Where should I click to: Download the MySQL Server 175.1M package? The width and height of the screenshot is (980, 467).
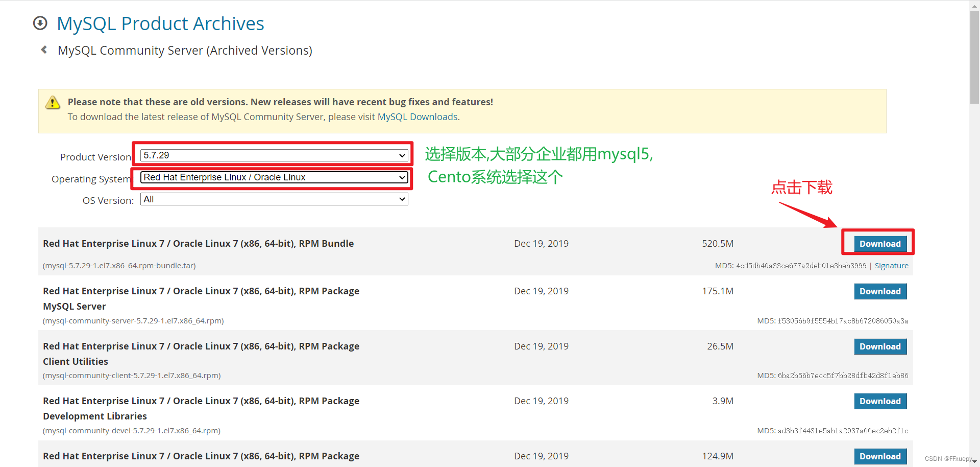pyautogui.click(x=880, y=291)
